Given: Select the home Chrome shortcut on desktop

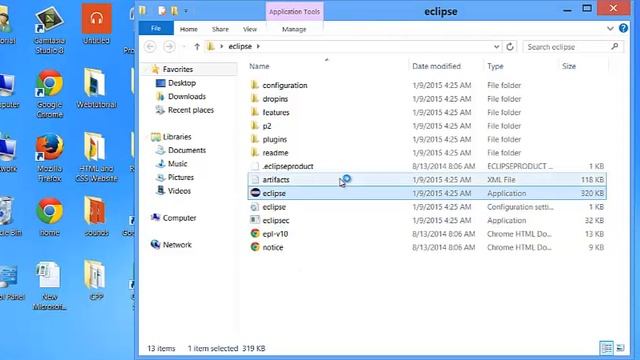Looking at the screenshot, I should coord(49,216).
